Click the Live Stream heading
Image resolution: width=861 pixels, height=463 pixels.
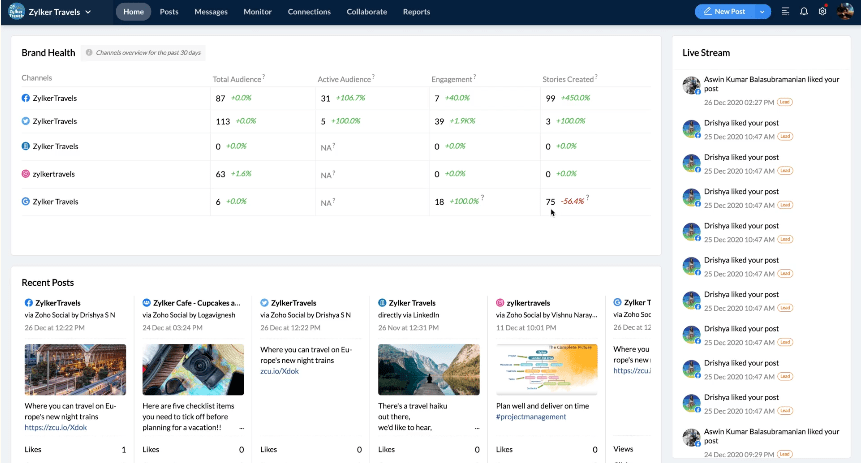click(x=706, y=53)
